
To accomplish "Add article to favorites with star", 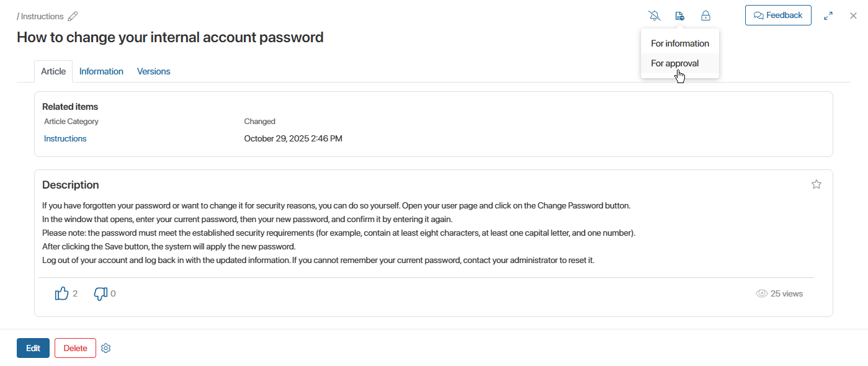I will 817,184.
